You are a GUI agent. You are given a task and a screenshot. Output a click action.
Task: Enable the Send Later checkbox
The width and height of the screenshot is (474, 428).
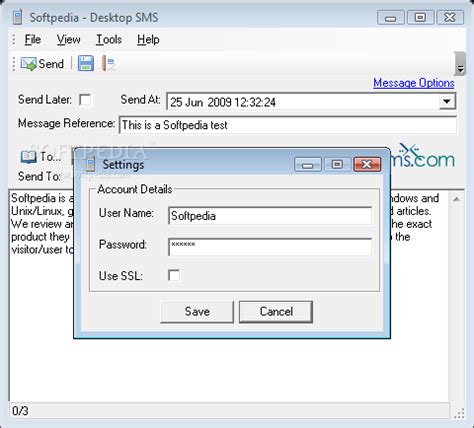(85, 100)
